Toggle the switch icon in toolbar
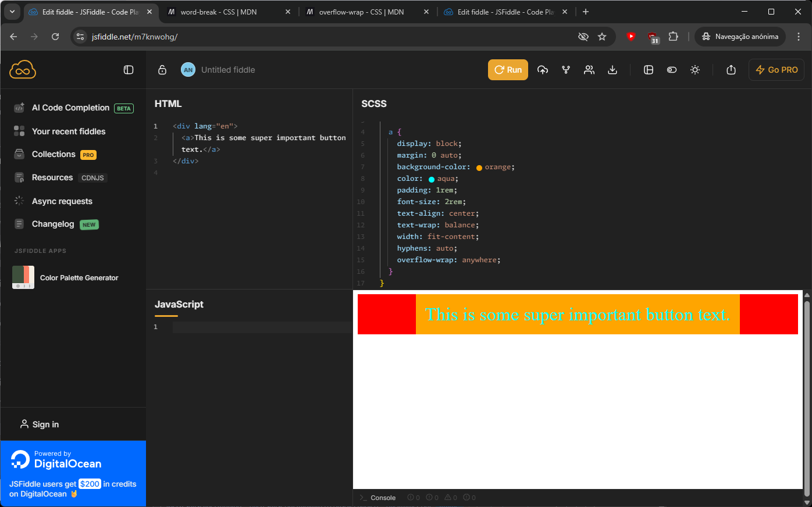812x507 pixels. (672, 70)
